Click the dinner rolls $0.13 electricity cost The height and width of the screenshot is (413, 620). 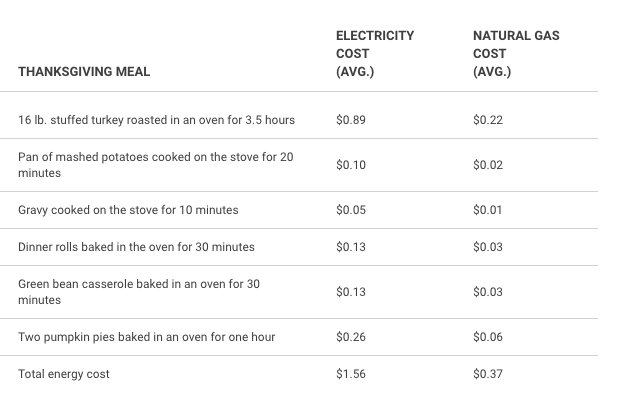click(x=351, y=247)
